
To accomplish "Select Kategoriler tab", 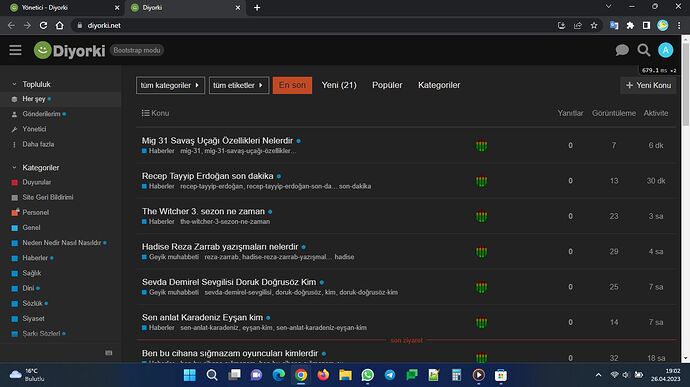I will [x=439, y=85].
